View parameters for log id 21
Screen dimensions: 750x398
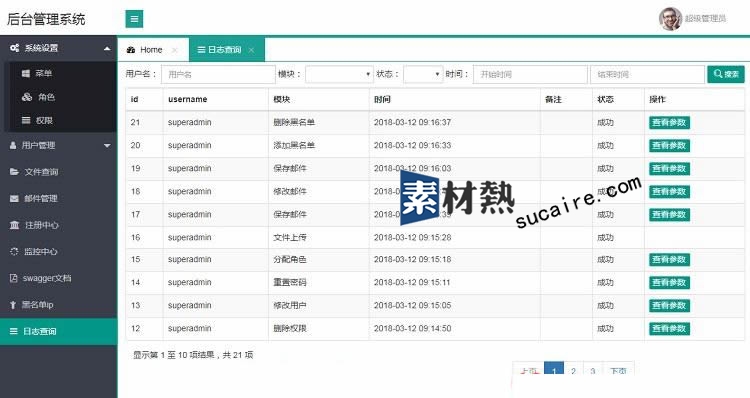click(669, 122)
